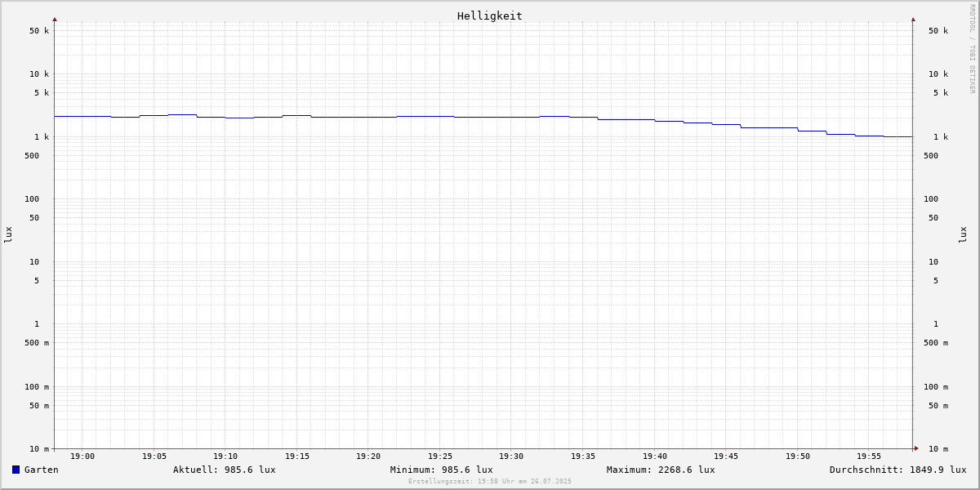Click the Erstellungszeit timestamp footer text
The width and height of the screenshot is (980, 490).
(490, 482)
